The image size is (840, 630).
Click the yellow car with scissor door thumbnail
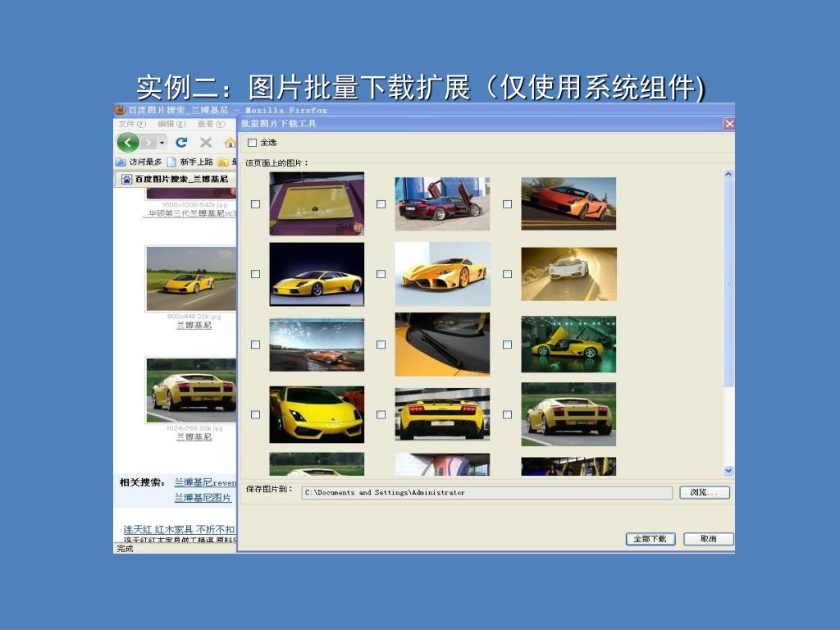pos(568,345)
